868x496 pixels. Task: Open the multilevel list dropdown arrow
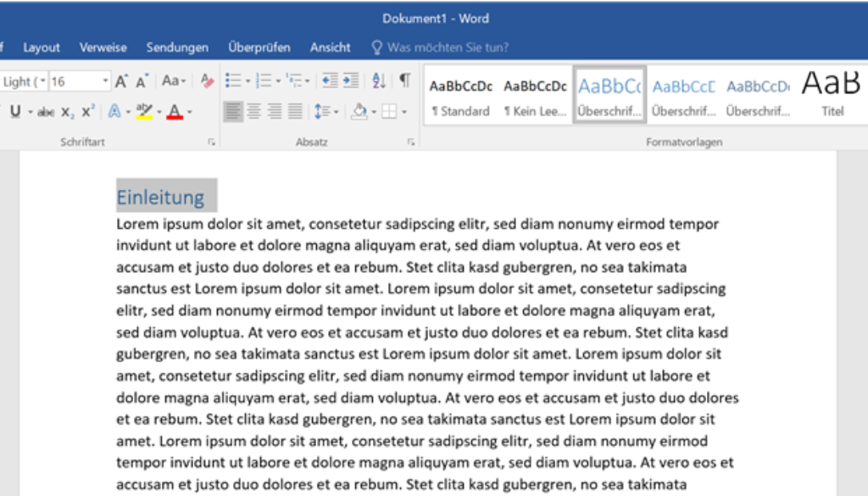(x=308, y=81)
